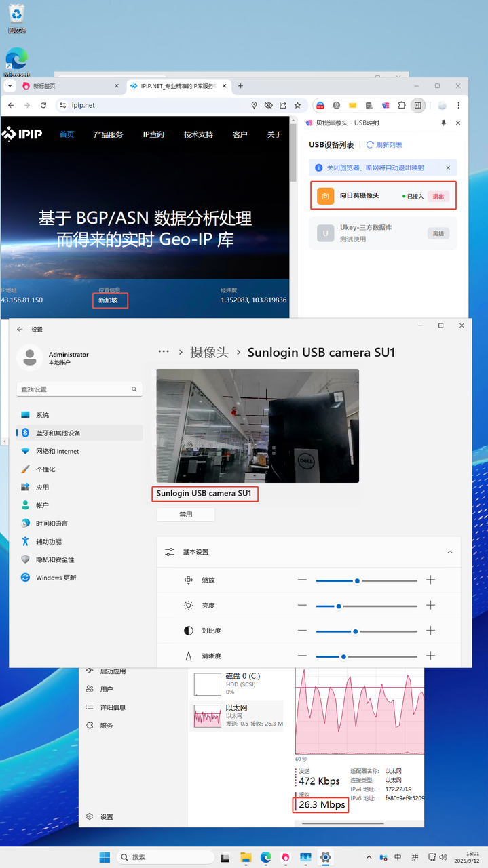Click the location pin icon in the address bar

pos(255,105)
